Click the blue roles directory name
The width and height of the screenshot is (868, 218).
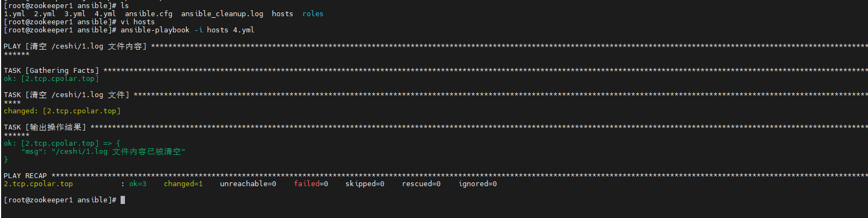tap(313, 14)
